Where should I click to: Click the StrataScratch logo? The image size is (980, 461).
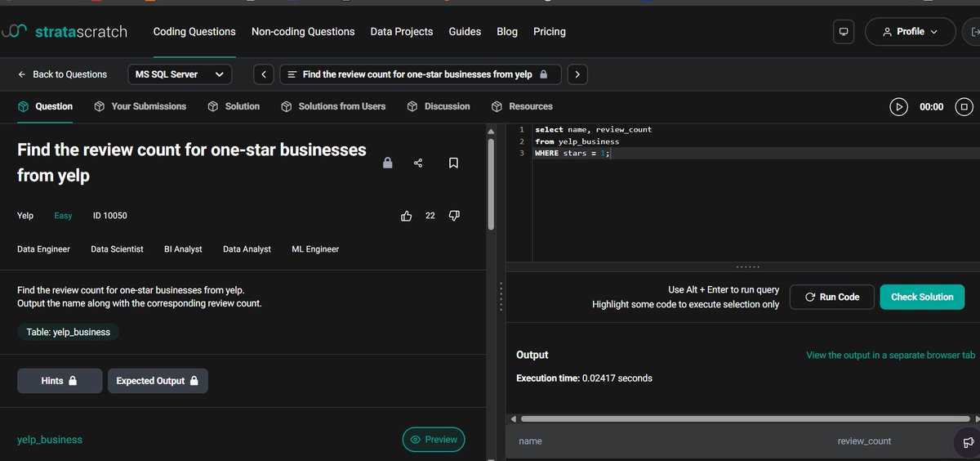(65, 31)
